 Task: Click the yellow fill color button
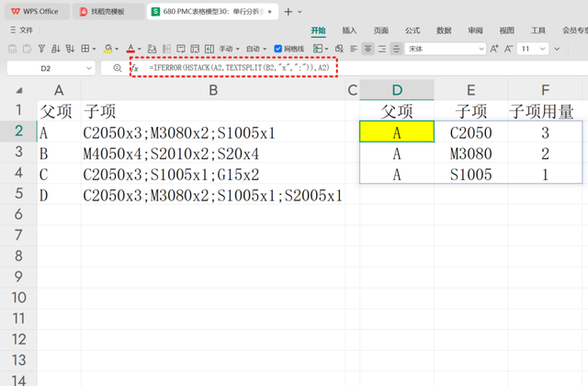point(107,48)
